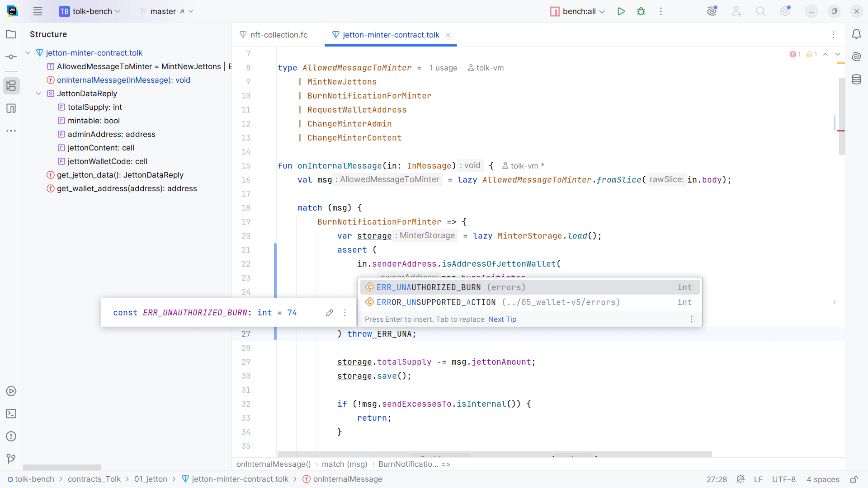Open AI chat spiral icon in right sidebar
Viewport: 868px width, 488px height.
click(856, 57)
